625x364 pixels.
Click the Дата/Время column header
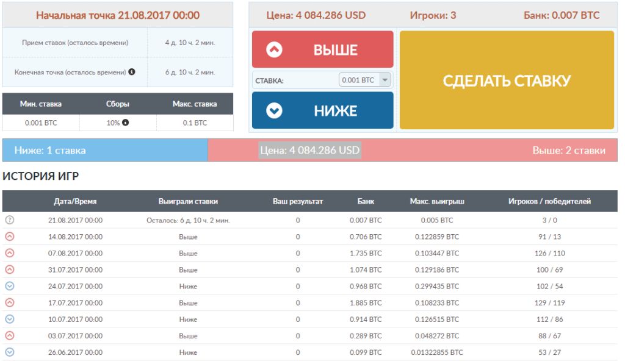pyautogui.click(x=75, y=201)
